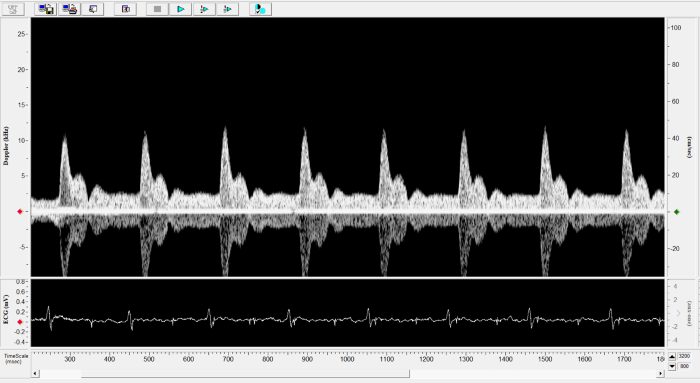Stop acquisition with the gray square button
700x383 pixels.
click(157, 9)
